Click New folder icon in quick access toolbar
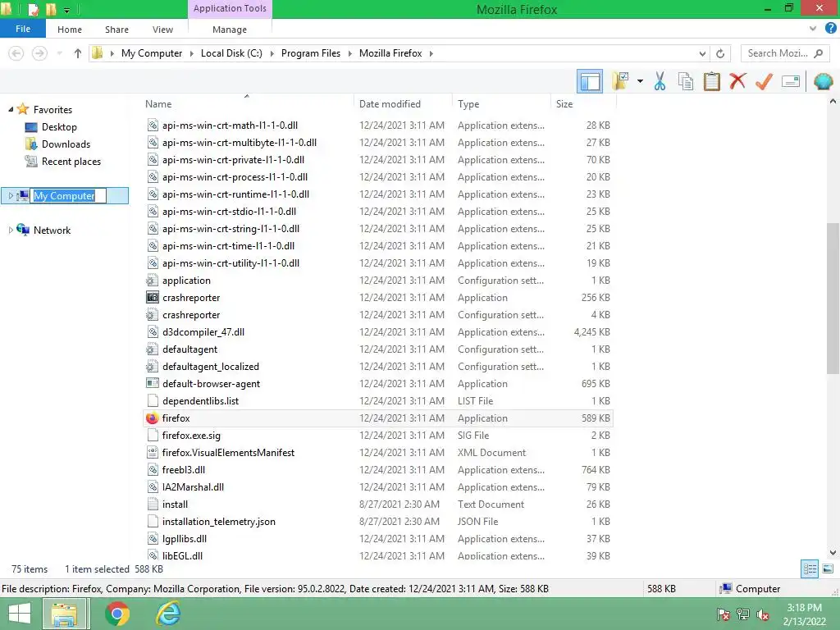 (x=51, y=9)
